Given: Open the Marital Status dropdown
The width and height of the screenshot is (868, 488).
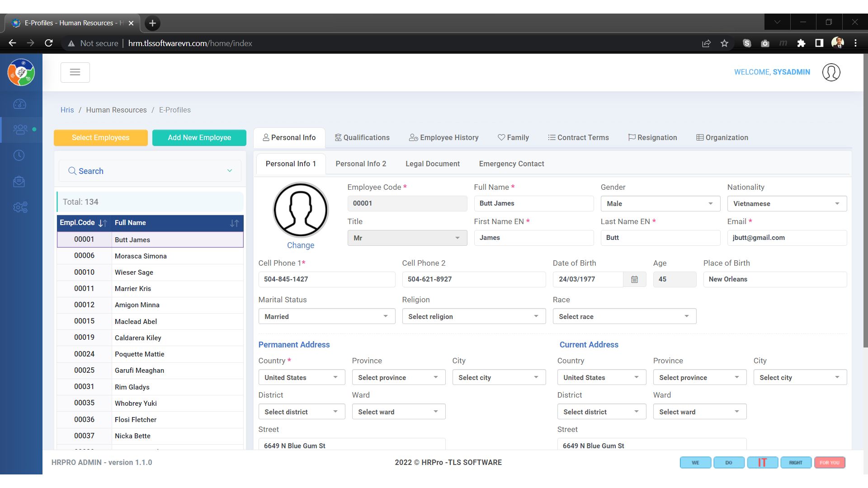Looking at the screenshot, I should click(326, 316).
